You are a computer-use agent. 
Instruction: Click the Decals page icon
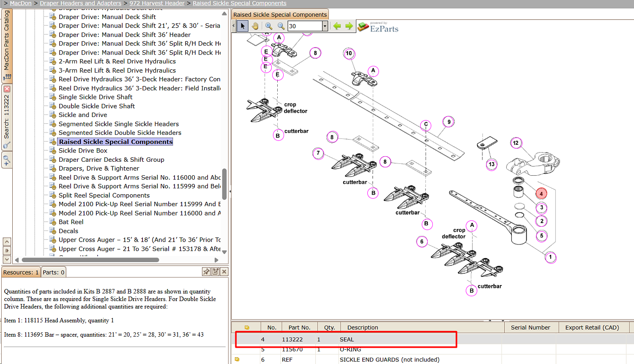tap(53, 231)
